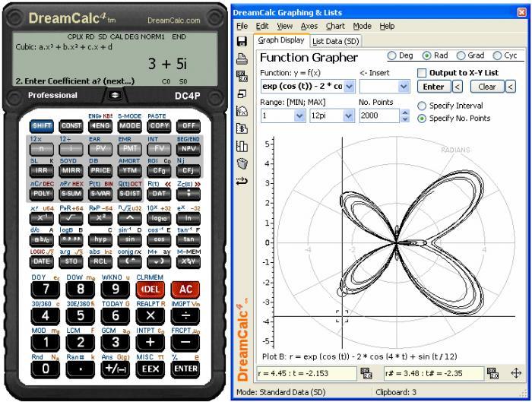Click the printer icon in graphing sidebar
532x402 pixels.
tap(242, 59)
